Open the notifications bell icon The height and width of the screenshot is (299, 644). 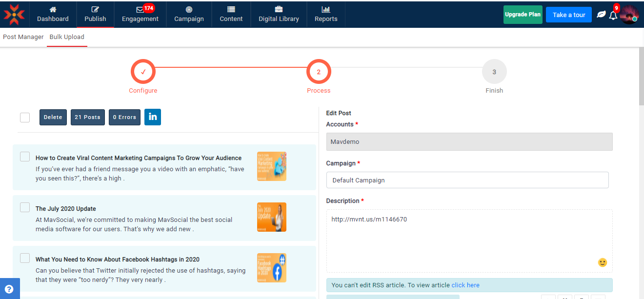(x=613, y=15)
